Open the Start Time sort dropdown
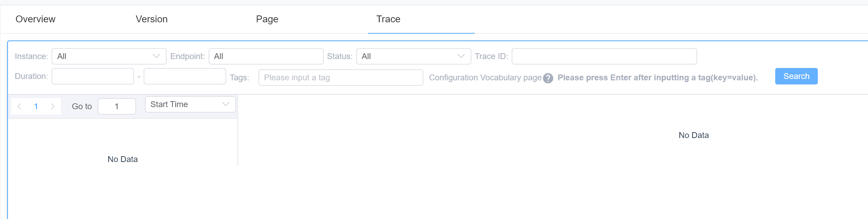The width and height of the screenshot is (868, 219). tap(190, 104)
